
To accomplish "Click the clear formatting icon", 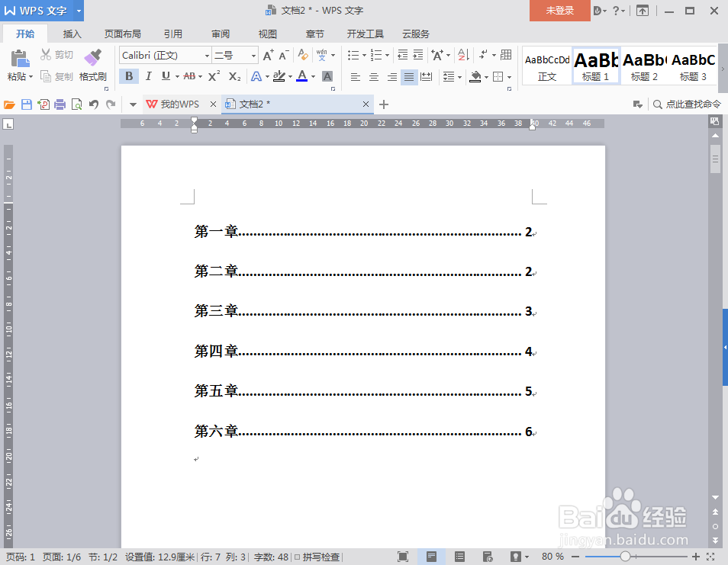I will 304,55.
